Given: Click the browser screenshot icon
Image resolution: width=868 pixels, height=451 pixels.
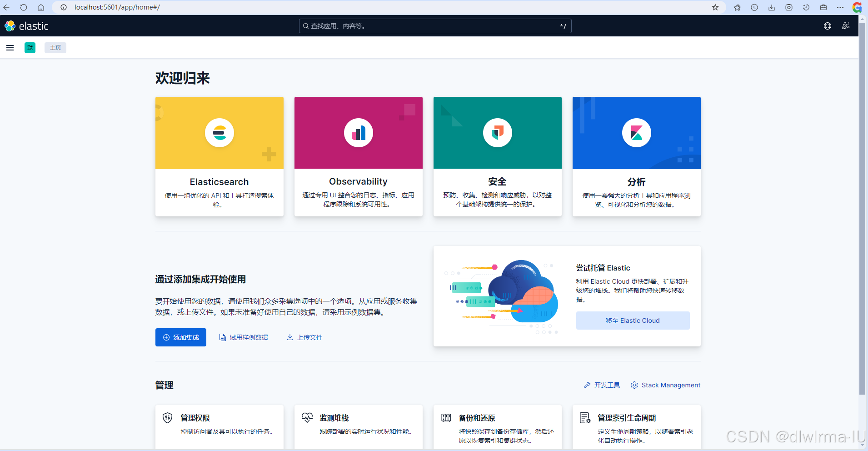Looking at the screenshot, I should [789, 7].
